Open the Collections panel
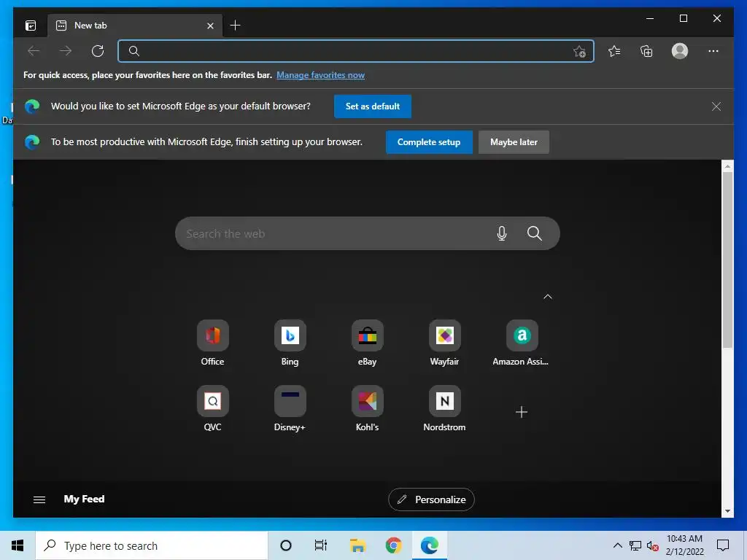The image size is (747, 560). 646,51
